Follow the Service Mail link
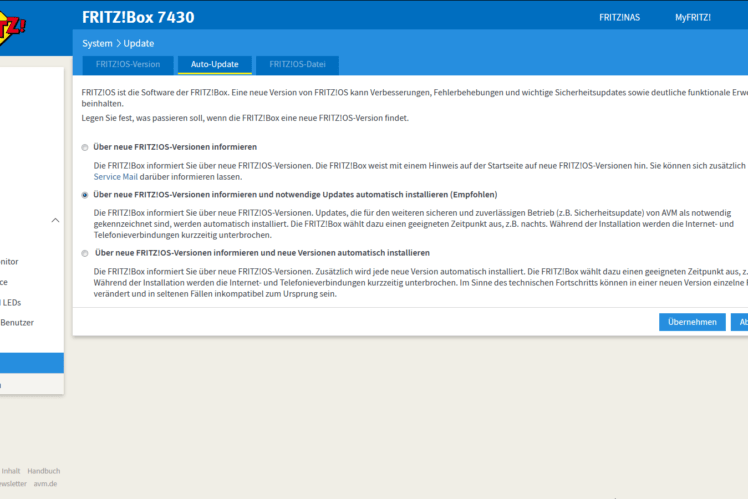 115,177
